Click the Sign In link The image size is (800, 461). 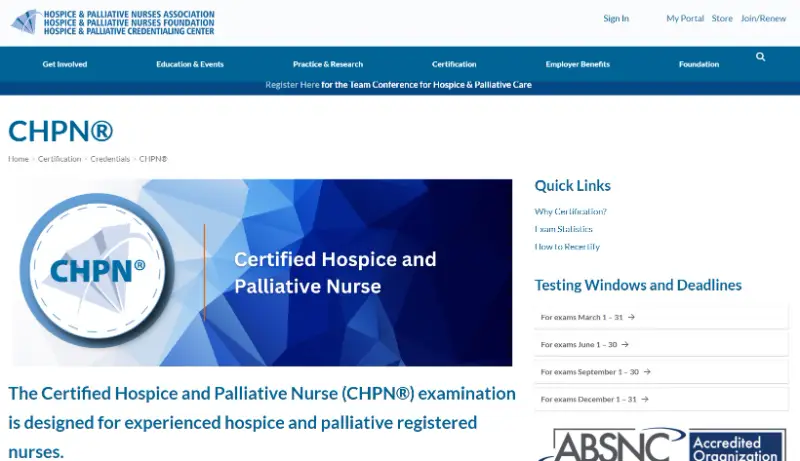coord(616,18)
